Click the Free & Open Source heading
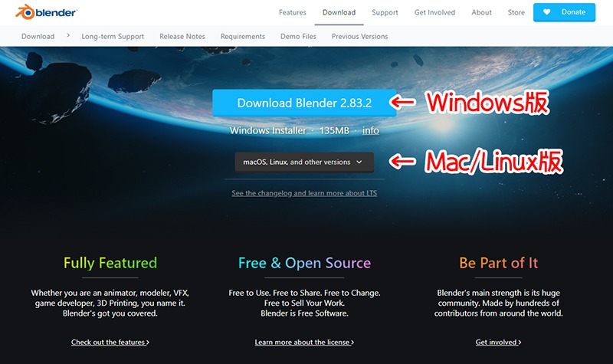Image resolution: width=613 pixels, height=364 pixels. pos(304,263)
